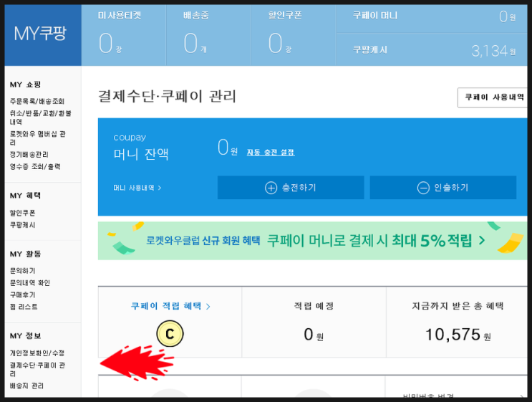The width and height of the screenshot is (532, 402).
Task: Open 취소/반품/교환/환불 내역
Action: 40,117
